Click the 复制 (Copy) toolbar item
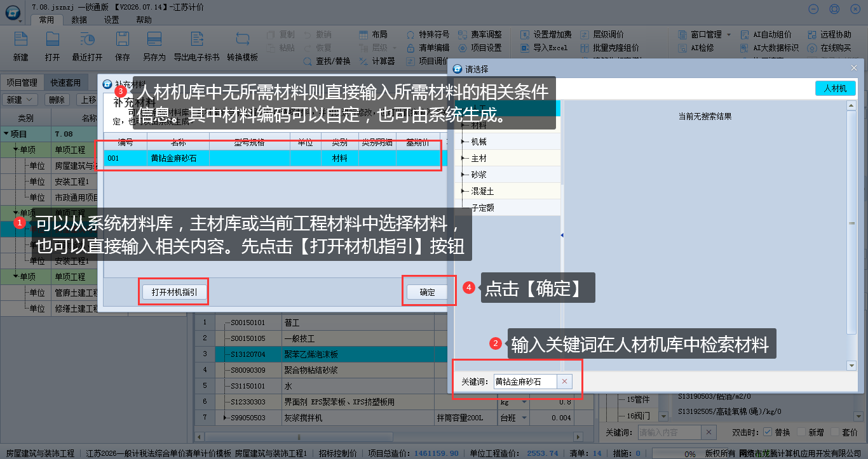The image size is (868, 459). point(281,35)
